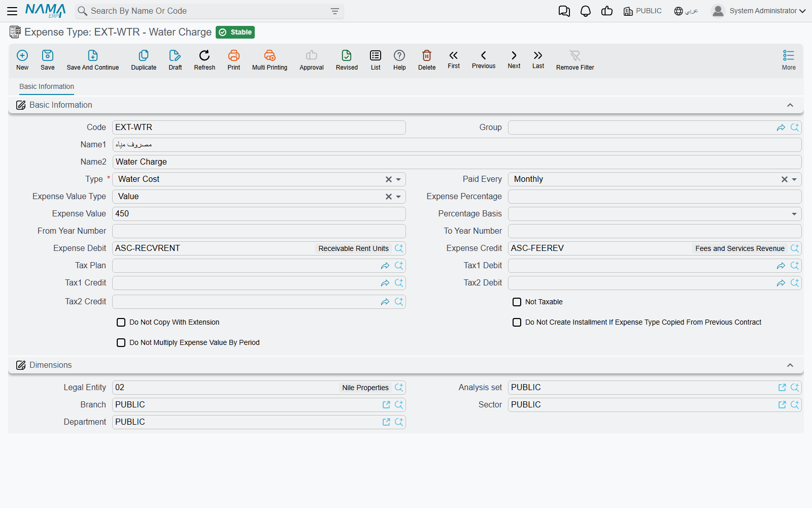Print the expense type

(x=234, y=59)
